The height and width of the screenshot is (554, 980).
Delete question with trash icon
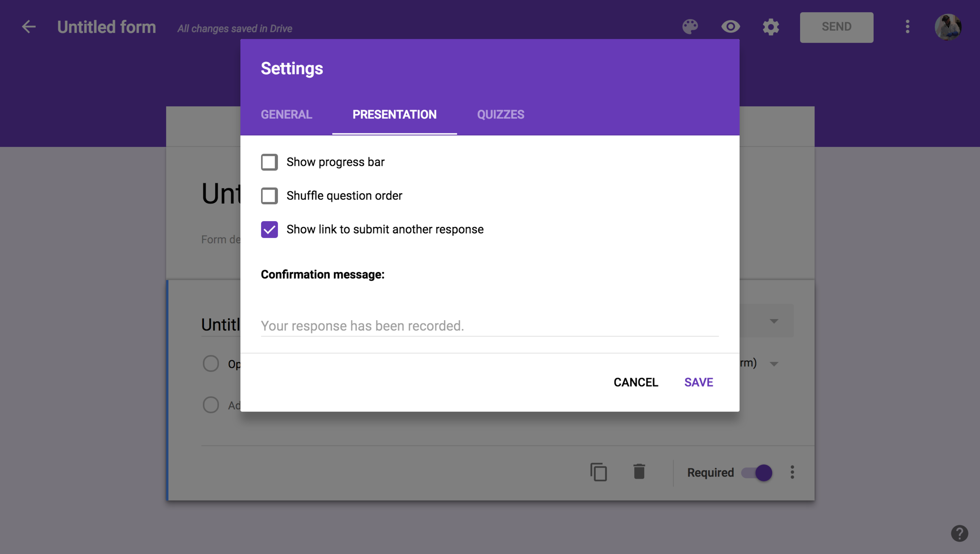(639, 472)
